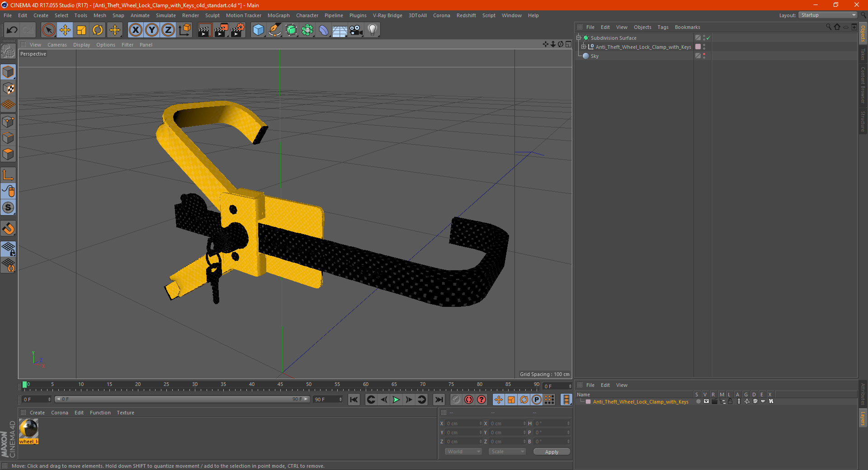Open the Render menu
Image resolution: width=868 pixels, height=470 pixels.
pyautogui.click(x=190, y=15)
